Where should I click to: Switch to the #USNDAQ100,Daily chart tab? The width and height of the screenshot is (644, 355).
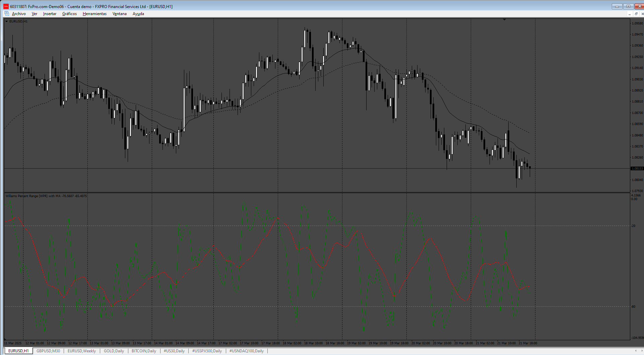click(247, 351)
